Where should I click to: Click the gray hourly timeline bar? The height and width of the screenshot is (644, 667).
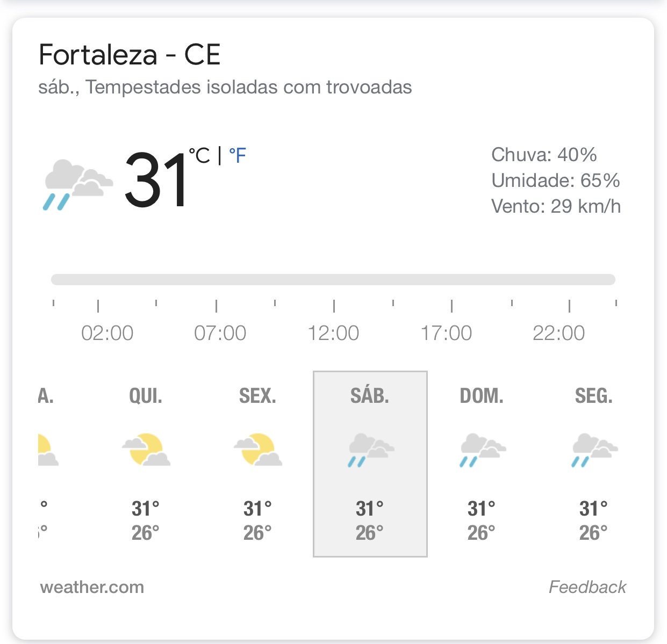[333, 279]
